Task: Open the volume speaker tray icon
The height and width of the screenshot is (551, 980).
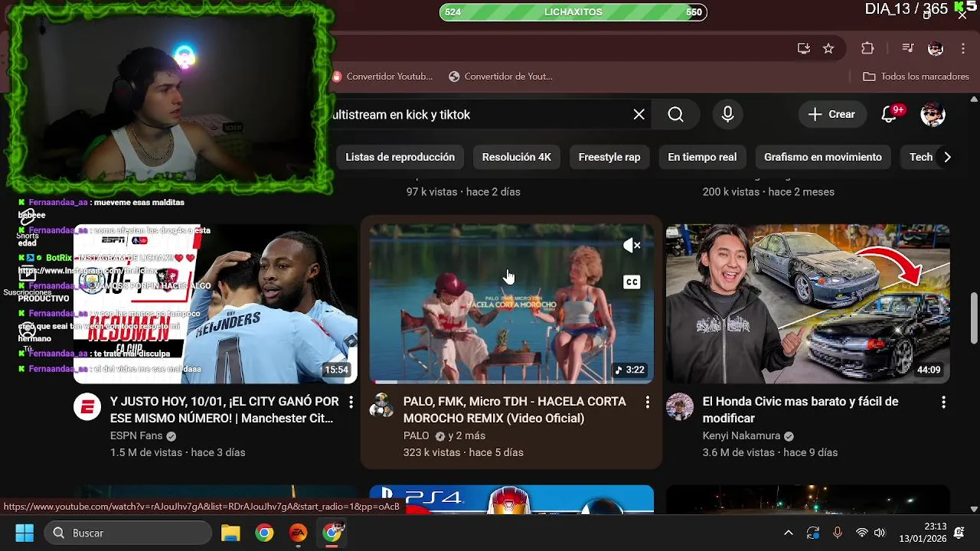Action: 880,533
